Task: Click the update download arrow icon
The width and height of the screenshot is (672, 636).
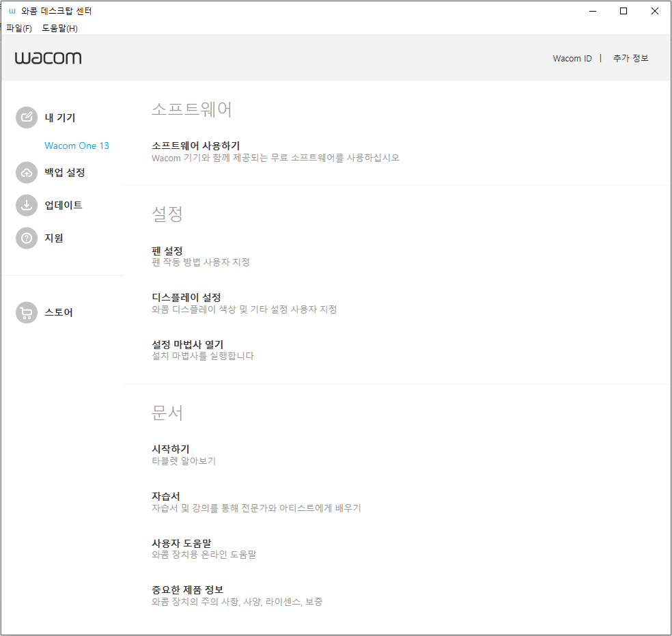Action: pos(27,206)
